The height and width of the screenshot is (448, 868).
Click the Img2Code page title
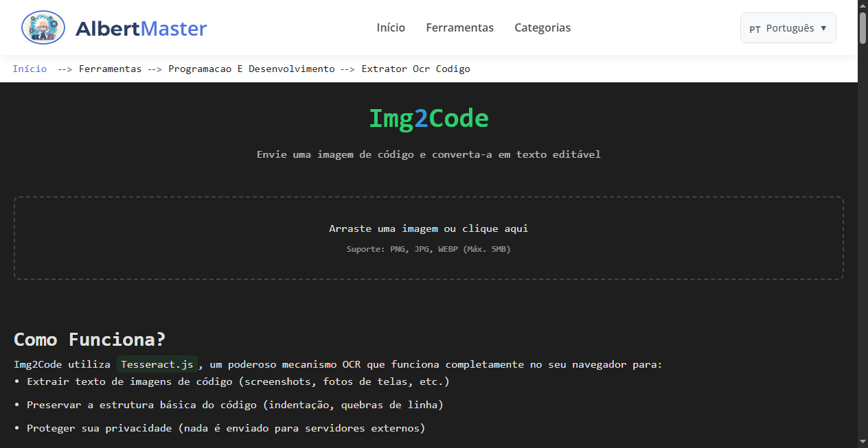(429, 117)
